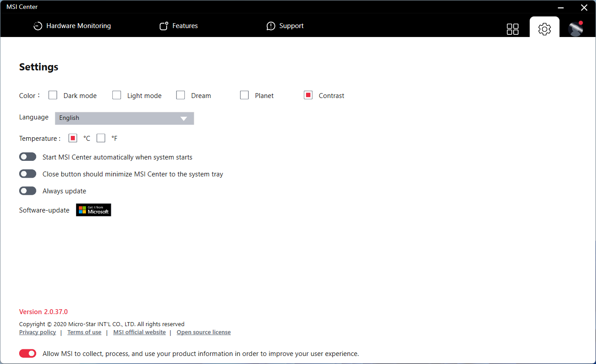Turn on Always update
The width and height of the screenshot is (596, 364).
point(28,191)
